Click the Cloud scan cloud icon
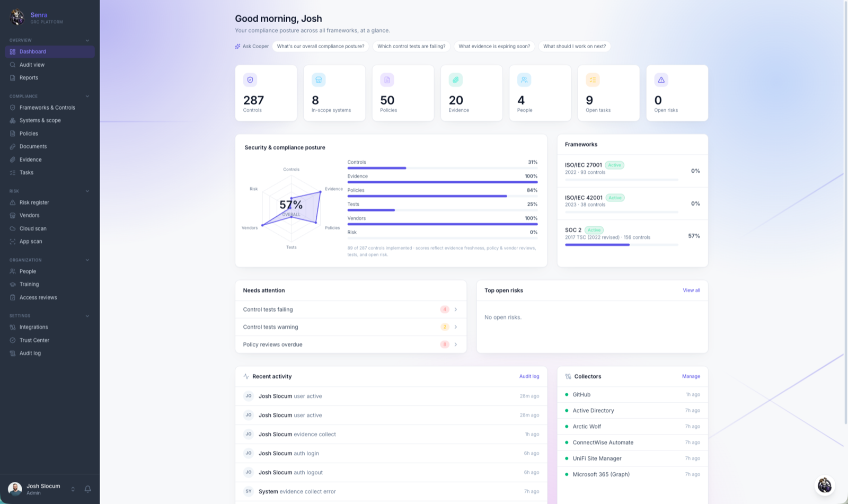848x504 pixels. click(x=13, y=228)
